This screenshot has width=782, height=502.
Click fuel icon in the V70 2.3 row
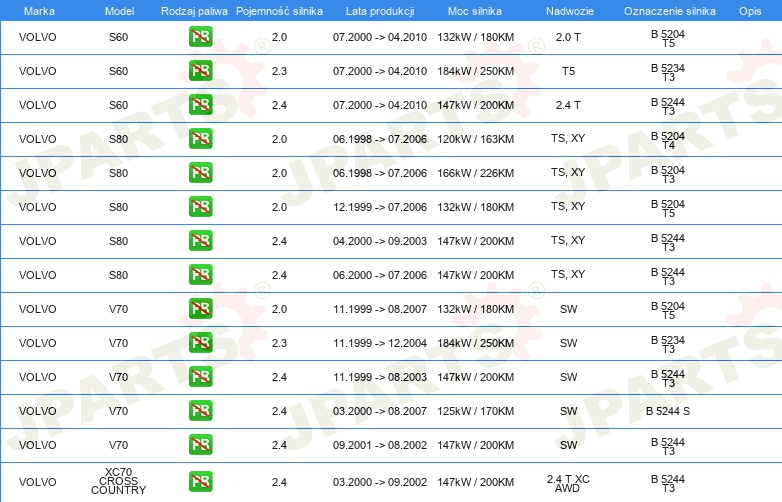[200, 342]
